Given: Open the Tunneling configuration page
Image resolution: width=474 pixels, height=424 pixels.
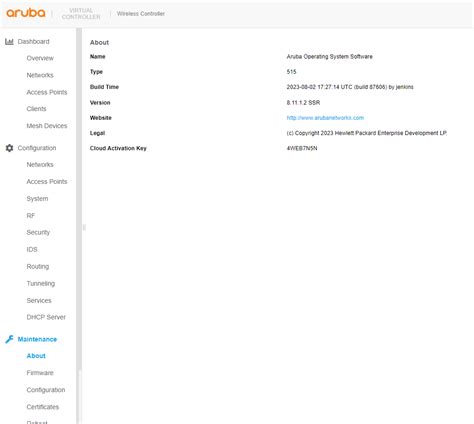Looking at the screenshot, I should tap(41, 284).
